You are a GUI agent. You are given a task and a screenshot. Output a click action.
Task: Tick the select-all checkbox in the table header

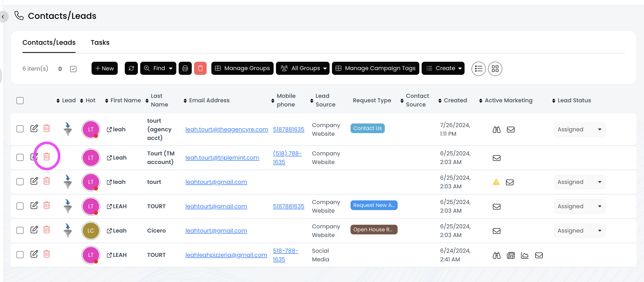[x=20, y=100]
